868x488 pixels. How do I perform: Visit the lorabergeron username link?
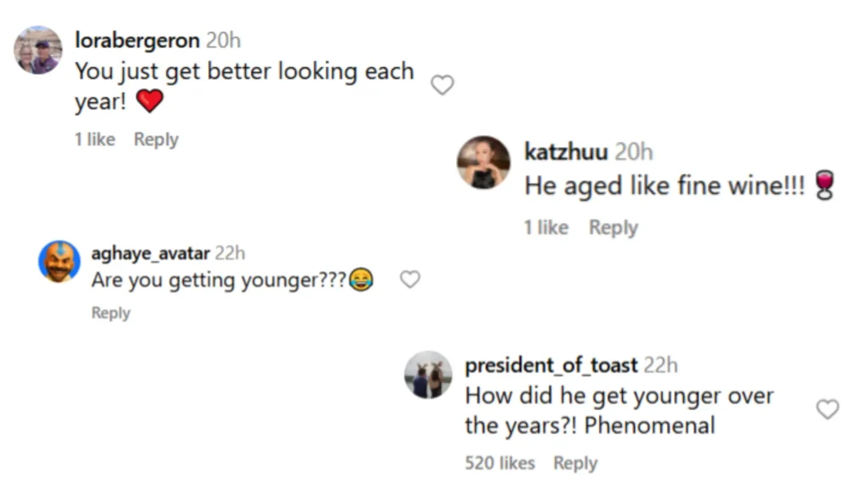137,40
